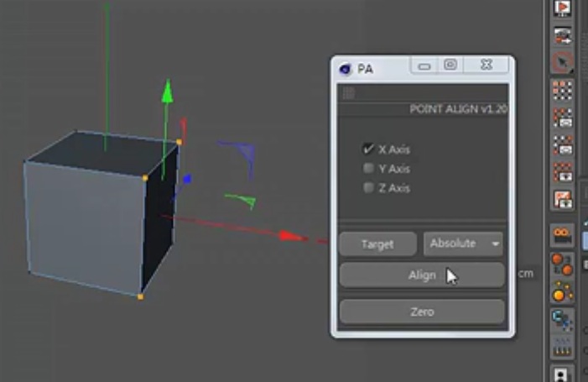This screenshot has width=588, height=382.
Task: Select the cube's bottom front orange point
Action: click(x=140, y=297)
